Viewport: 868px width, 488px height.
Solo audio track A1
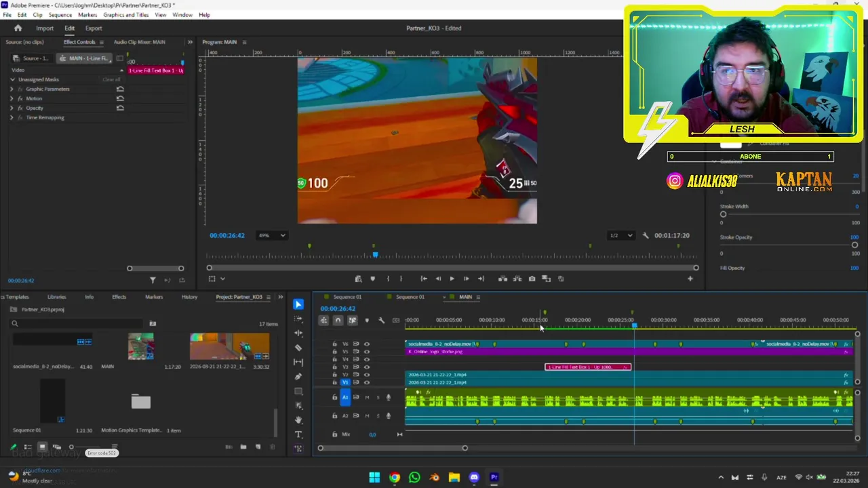pyautogui.click(x=378, y=397)
